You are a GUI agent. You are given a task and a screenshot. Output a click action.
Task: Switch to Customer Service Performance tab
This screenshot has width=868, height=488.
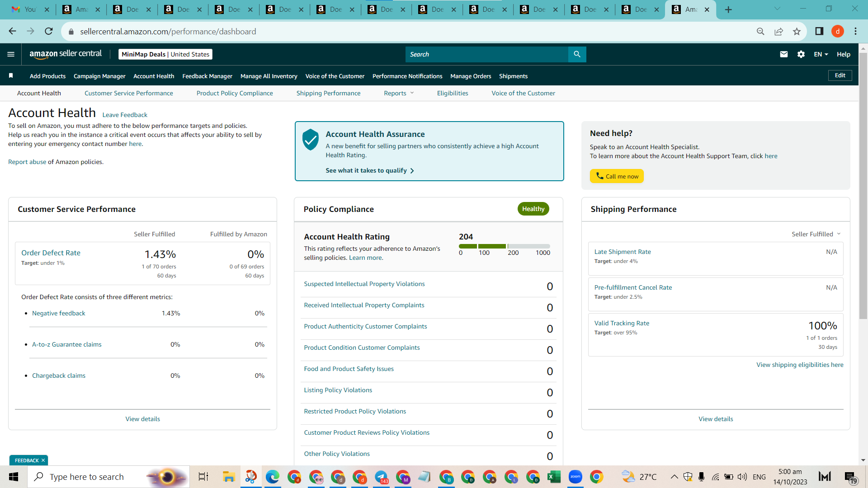pos(129,93)
